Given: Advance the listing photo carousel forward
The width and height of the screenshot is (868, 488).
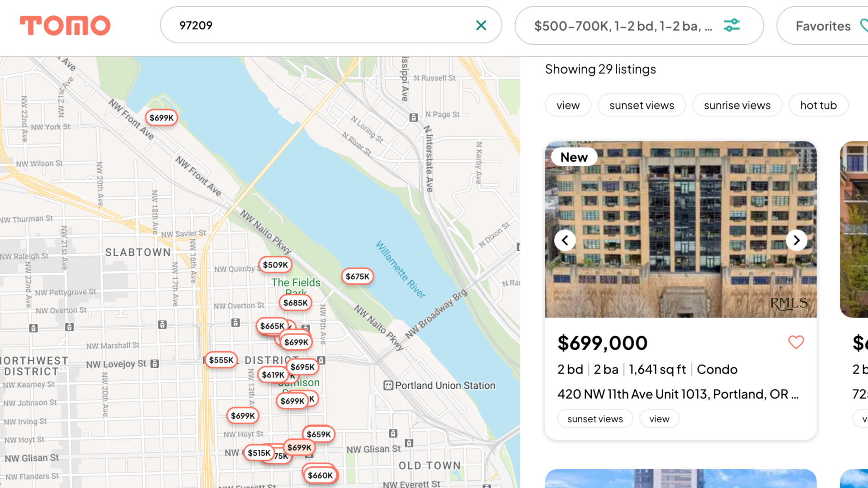Looking at the screenshot, I should tap(797, 240).
